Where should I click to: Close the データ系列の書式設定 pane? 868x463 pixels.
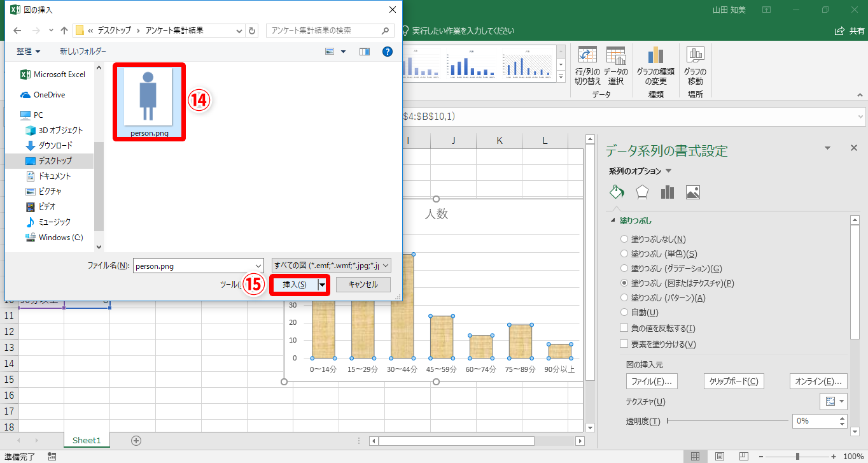854,148
